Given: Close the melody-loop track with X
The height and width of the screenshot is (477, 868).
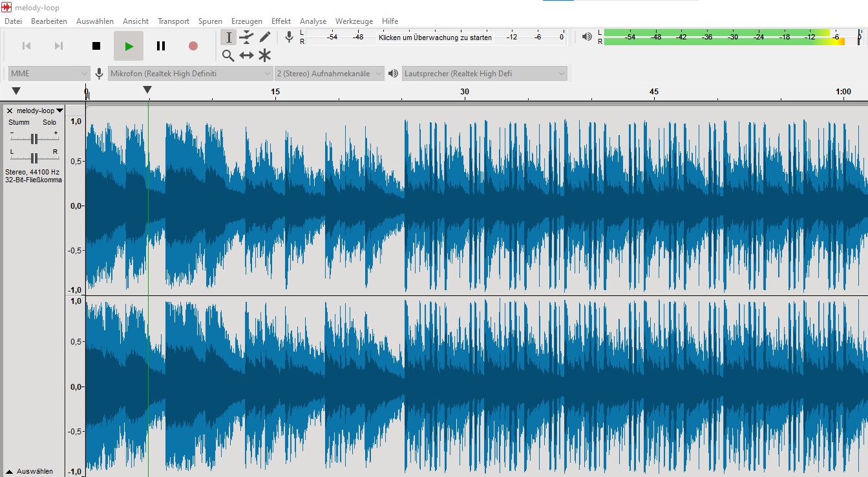Looking at the screenshot, I should tap(10, 111).
